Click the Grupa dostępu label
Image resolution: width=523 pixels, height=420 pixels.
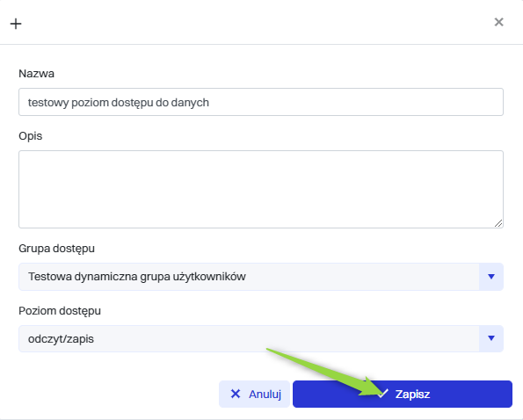point(57,249)
